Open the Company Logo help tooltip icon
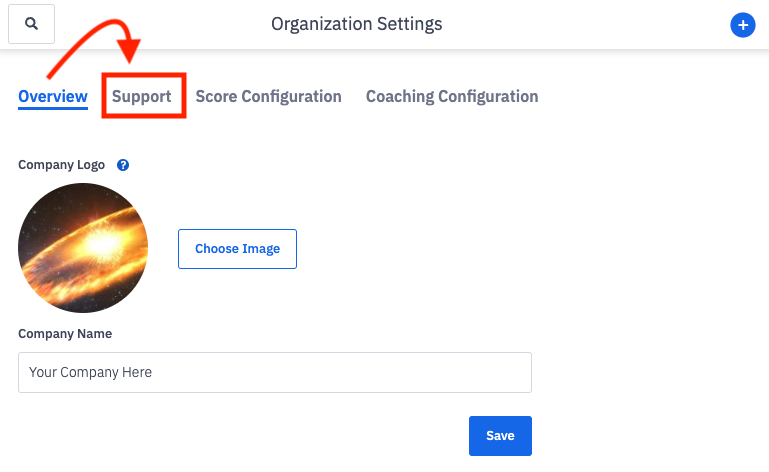 click(123, 165)
